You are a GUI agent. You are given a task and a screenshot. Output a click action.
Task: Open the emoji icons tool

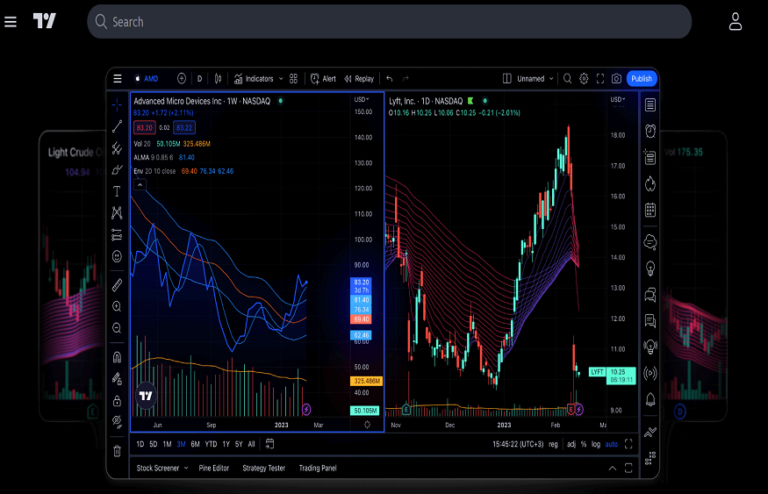(117, 257)
